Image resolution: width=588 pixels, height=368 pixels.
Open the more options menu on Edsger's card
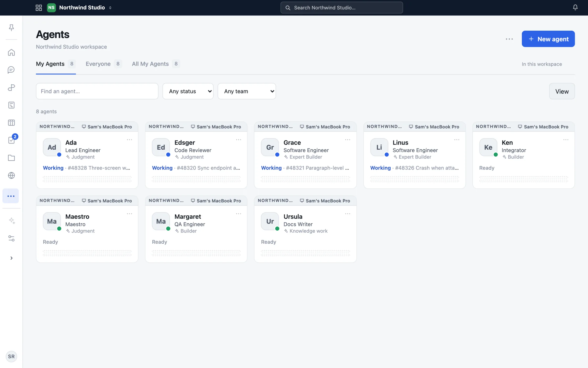tap(238, 140)
